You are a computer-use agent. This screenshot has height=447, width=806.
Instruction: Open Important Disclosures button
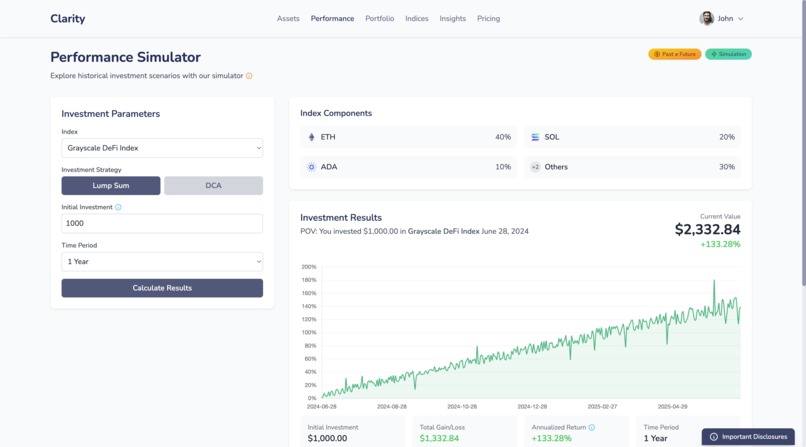748,437
